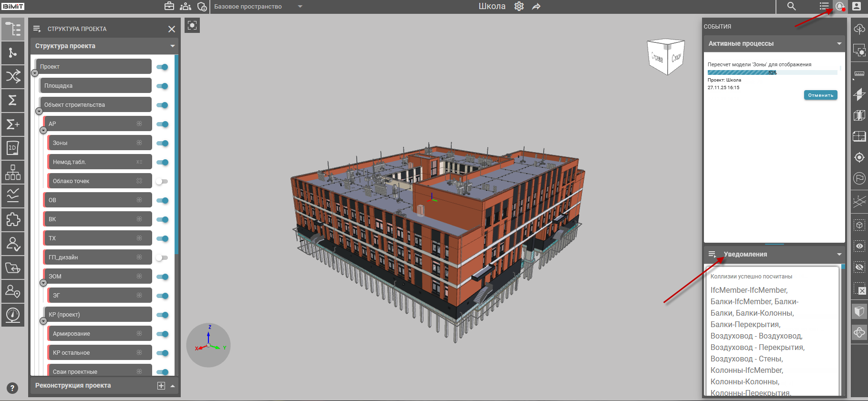Click the events bell icon
This screenshot has height=401, width=868.
[839, 6]
